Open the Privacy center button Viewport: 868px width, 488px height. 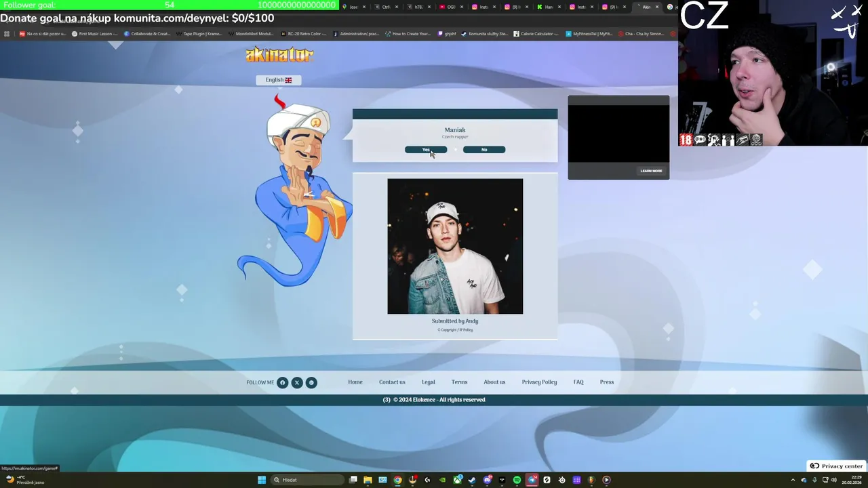[836, 466]
